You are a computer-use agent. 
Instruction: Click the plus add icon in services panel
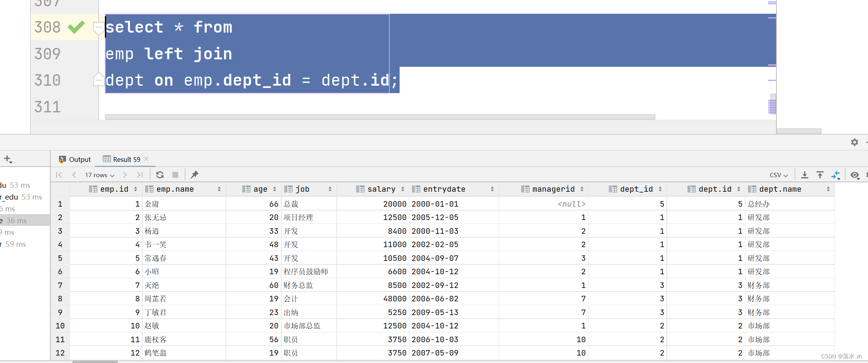coord(8,159)
